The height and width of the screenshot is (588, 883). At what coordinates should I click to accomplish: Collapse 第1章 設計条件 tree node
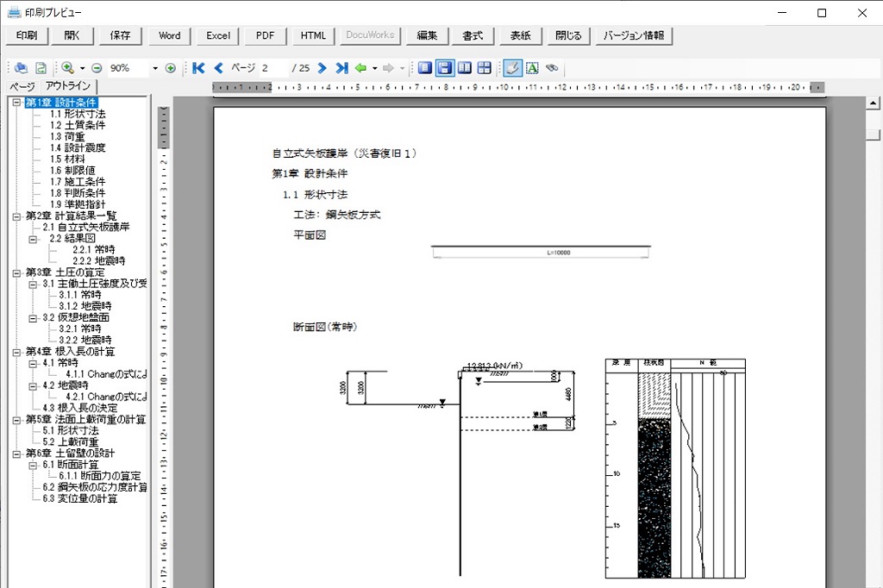17,103
